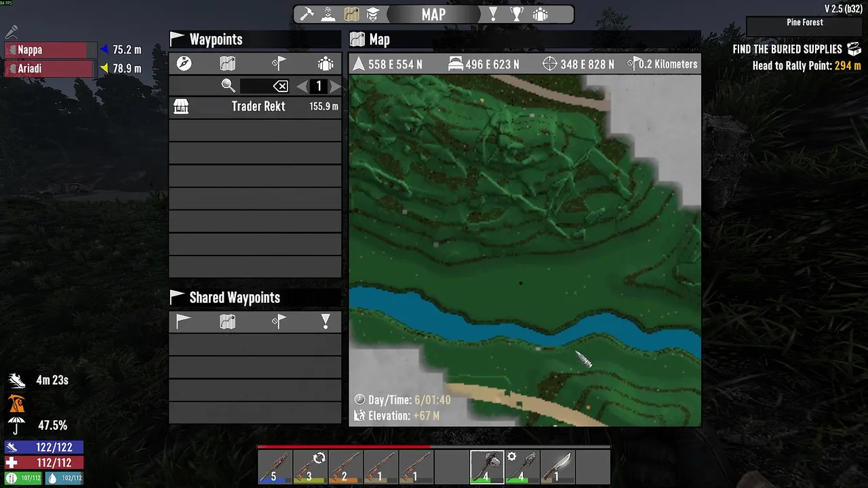Select the map icon in the top bar

[351, 14]
